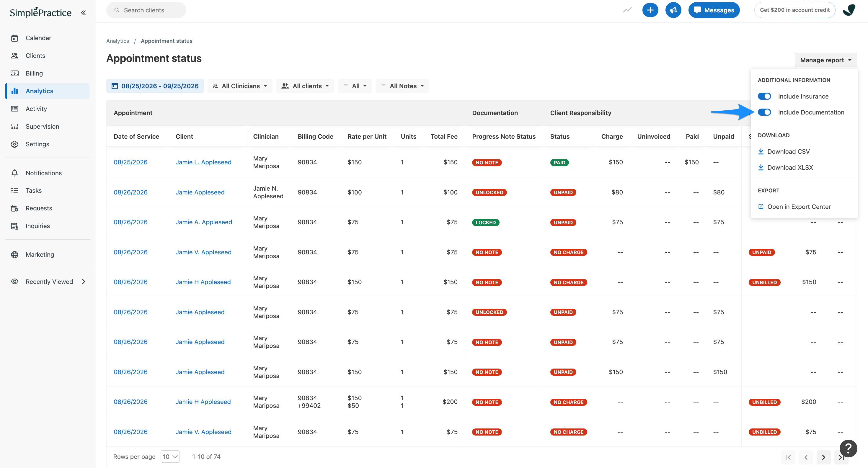Open date range 08/25/2026 - 09/25/2026 picker
The image size is (868, 468).
pyautogui.click(x=155, y=86)
